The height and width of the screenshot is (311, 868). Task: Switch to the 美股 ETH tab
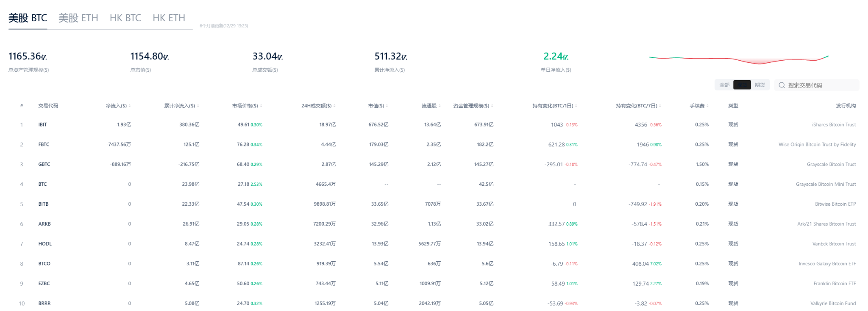78,18
